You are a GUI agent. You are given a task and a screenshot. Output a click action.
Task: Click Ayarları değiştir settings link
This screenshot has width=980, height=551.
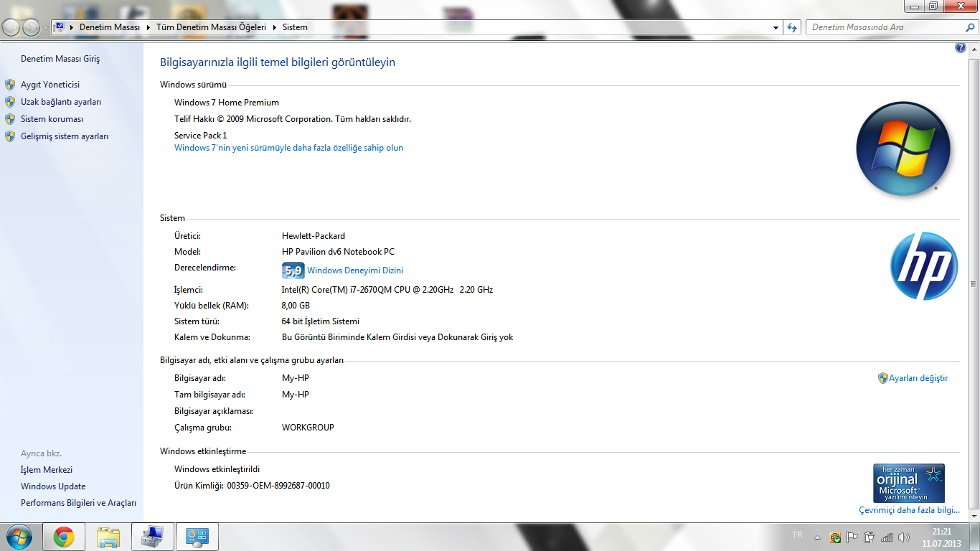pyautogui.click(x=918, y=378)
